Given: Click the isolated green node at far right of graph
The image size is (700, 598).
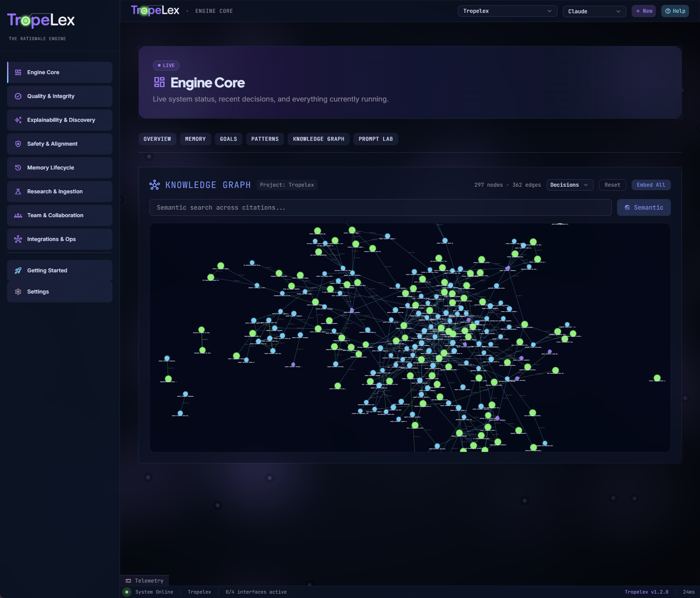Looking at the screenshot, I should (x=657, y=378).
